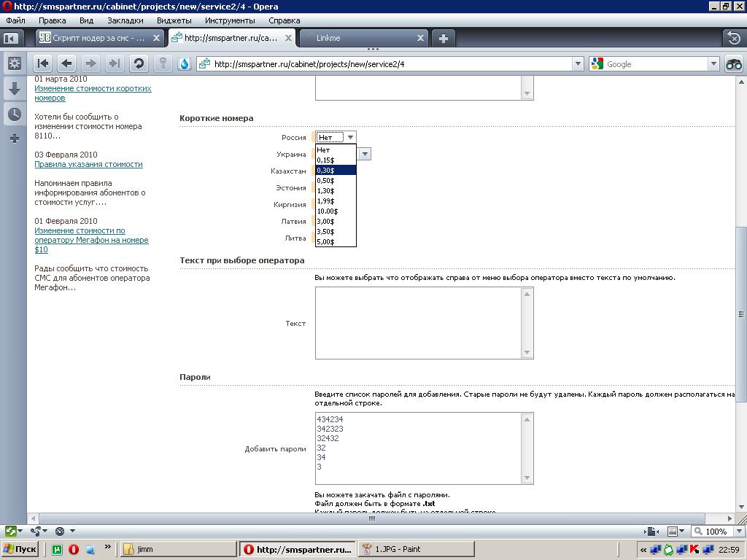Open the History clock panel
747x560 pixels.
pyautogui.click(x=15, y=114)
